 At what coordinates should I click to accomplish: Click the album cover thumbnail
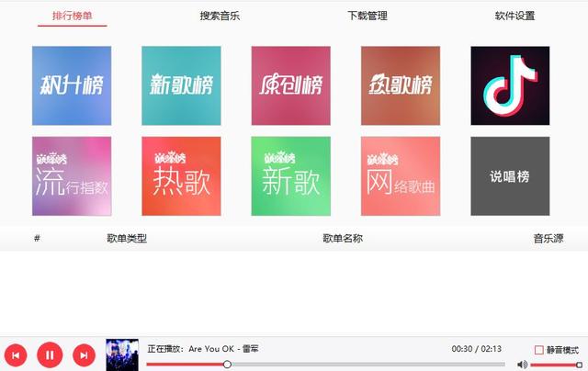pyautogui.click(x=122, y=354)
